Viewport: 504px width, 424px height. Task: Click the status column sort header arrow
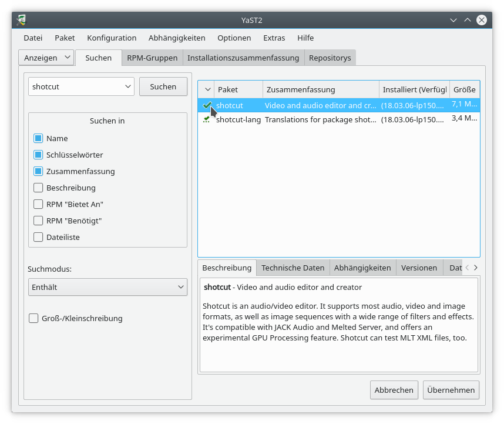(x=207, y=89)
